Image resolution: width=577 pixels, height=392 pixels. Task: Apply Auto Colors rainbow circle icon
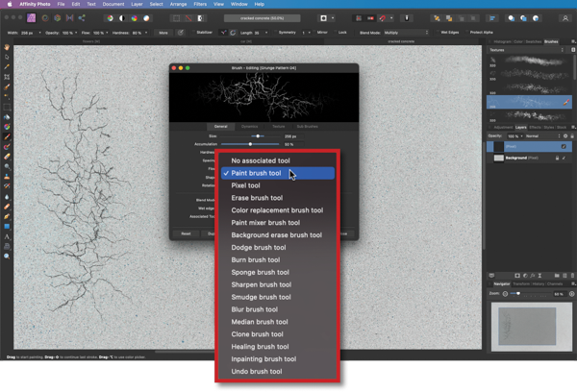(x=135, y=18)
